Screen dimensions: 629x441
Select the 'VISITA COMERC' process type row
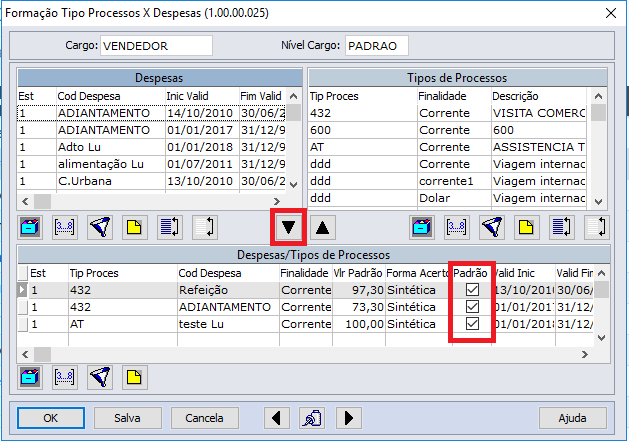click(447, 113)
